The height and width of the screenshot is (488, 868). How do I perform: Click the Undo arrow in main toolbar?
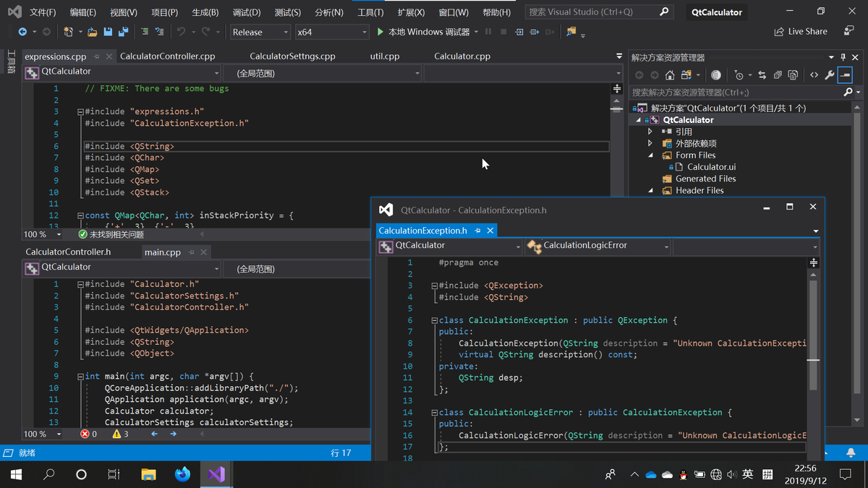tap(181, 32)
